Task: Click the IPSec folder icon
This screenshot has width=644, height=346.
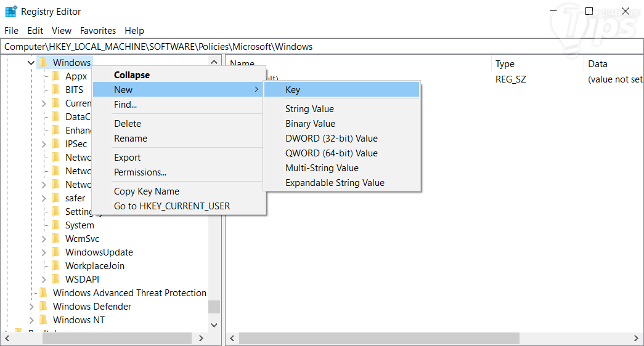Action: 56,143
